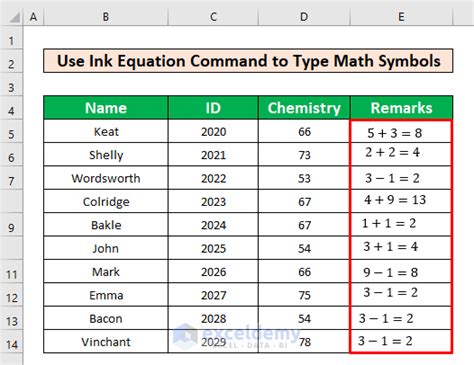Select row 3 header
Screen dimensions: 474x365
(x=11, y=84)
